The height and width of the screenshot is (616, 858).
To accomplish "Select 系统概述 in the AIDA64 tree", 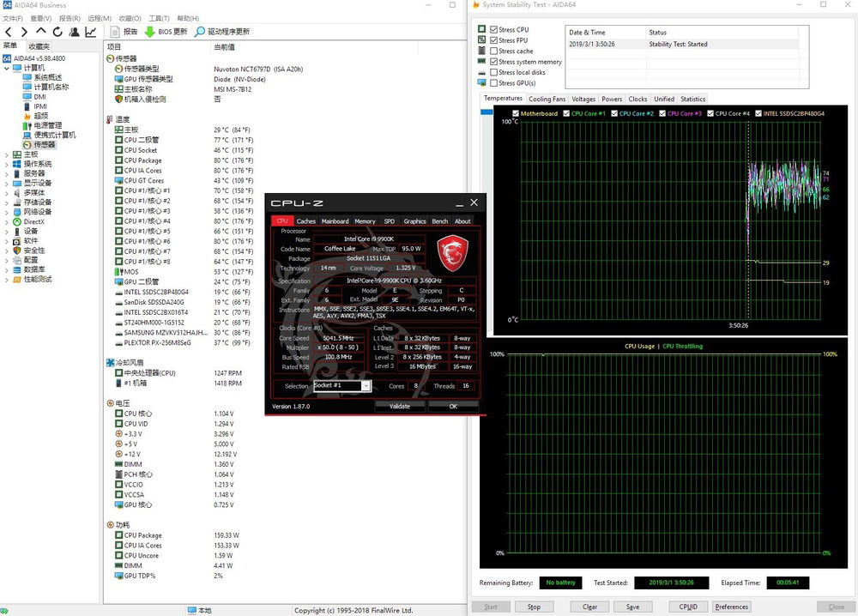I will coord(47,77).
